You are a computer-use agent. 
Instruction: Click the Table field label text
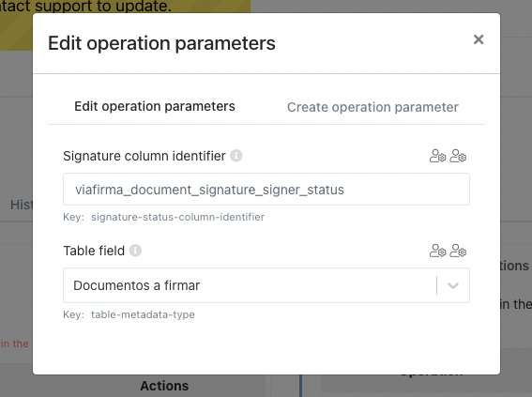pos(94,251)
